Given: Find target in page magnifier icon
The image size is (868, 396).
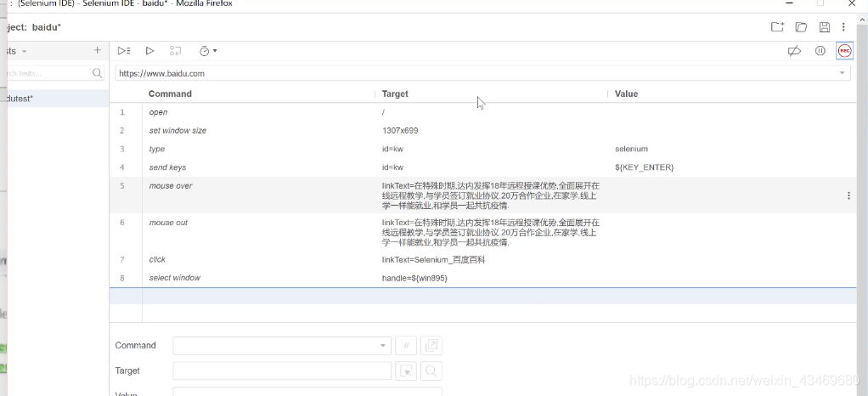Looking at the screenshot, I should coord(431,371).
